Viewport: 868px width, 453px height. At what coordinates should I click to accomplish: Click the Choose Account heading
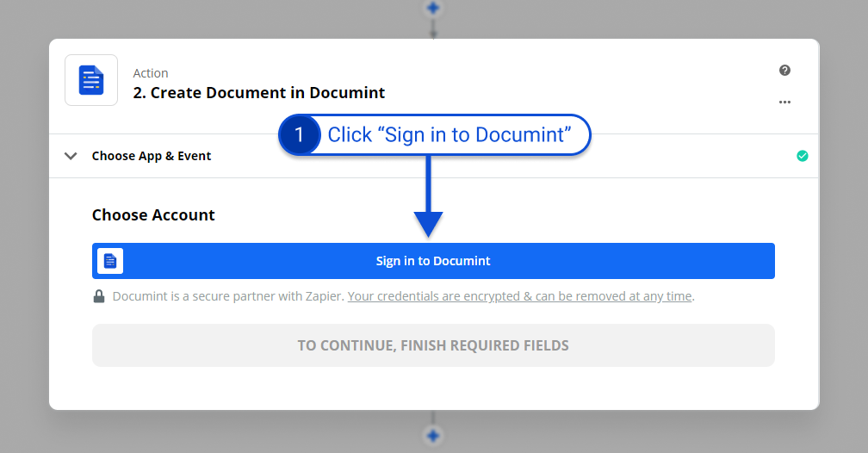click(x=153, y=215)
